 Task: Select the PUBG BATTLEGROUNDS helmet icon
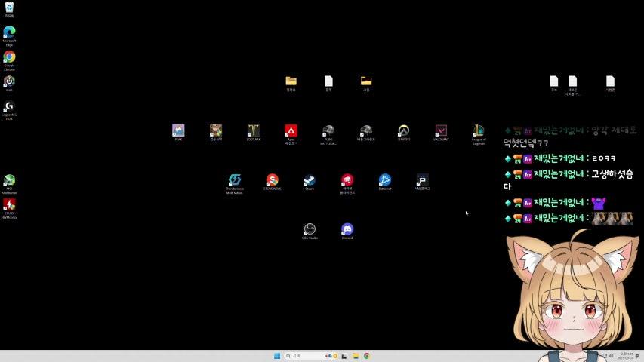pos(328,131)
